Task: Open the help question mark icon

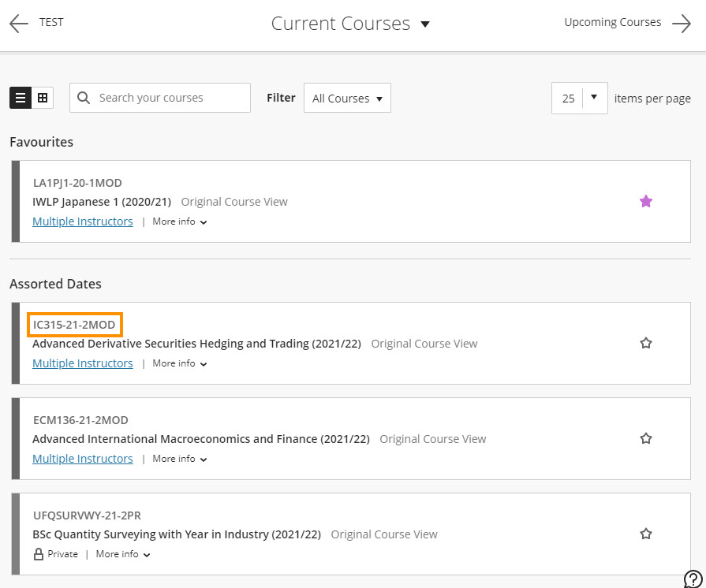Action: coord(693,579)
